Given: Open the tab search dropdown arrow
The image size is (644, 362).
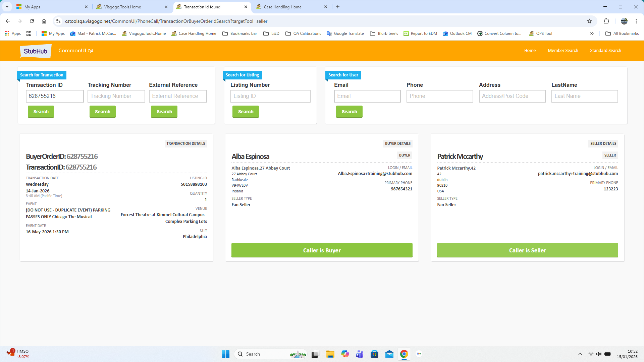Looking at the screenshot, I should [7, 7].
